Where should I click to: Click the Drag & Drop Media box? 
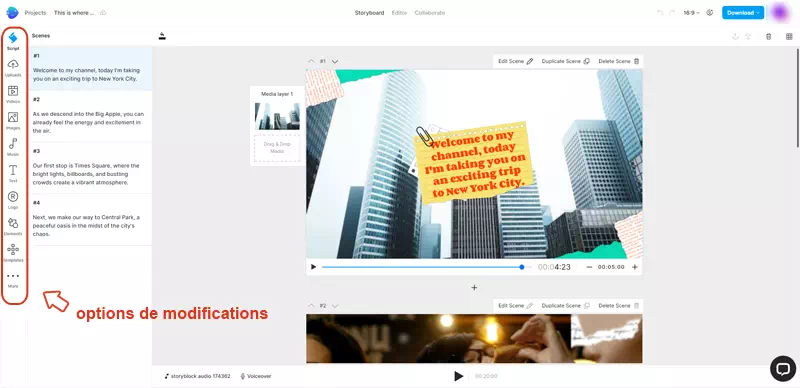(277, 148)
